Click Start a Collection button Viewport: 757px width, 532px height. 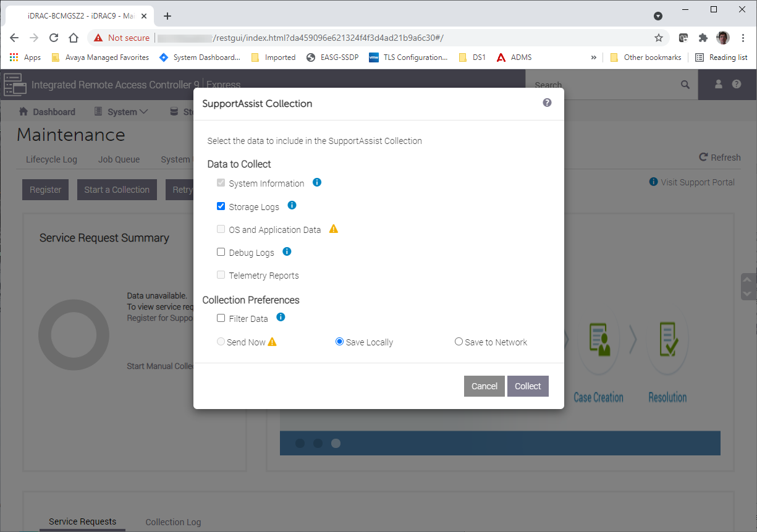117,190
